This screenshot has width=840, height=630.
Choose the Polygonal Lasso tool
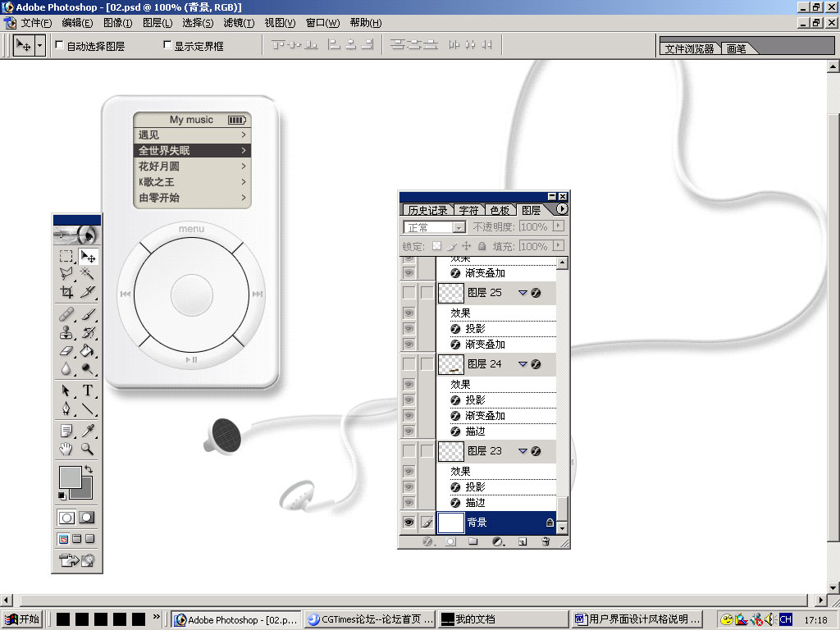click(x=66, y=274)
